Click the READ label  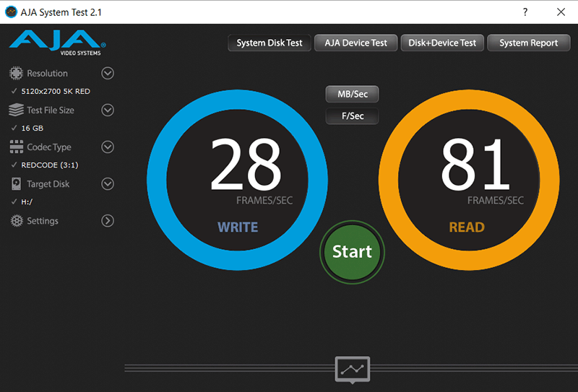tap(467, 227)
